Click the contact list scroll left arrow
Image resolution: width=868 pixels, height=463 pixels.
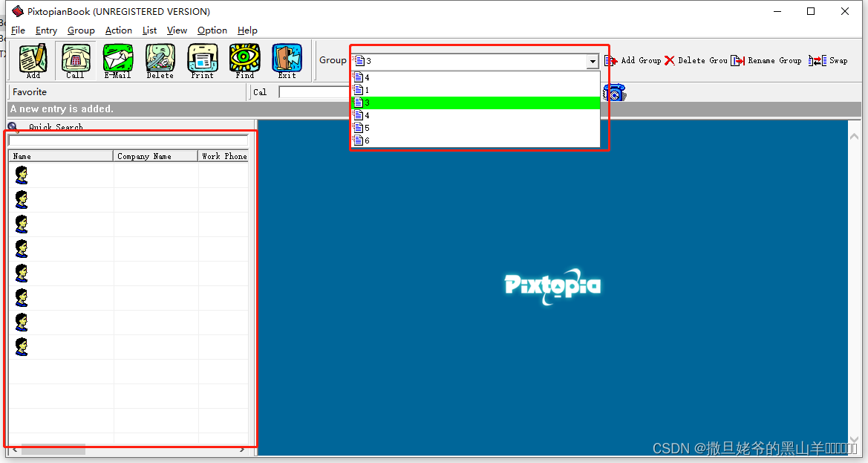tap(14, 449)
